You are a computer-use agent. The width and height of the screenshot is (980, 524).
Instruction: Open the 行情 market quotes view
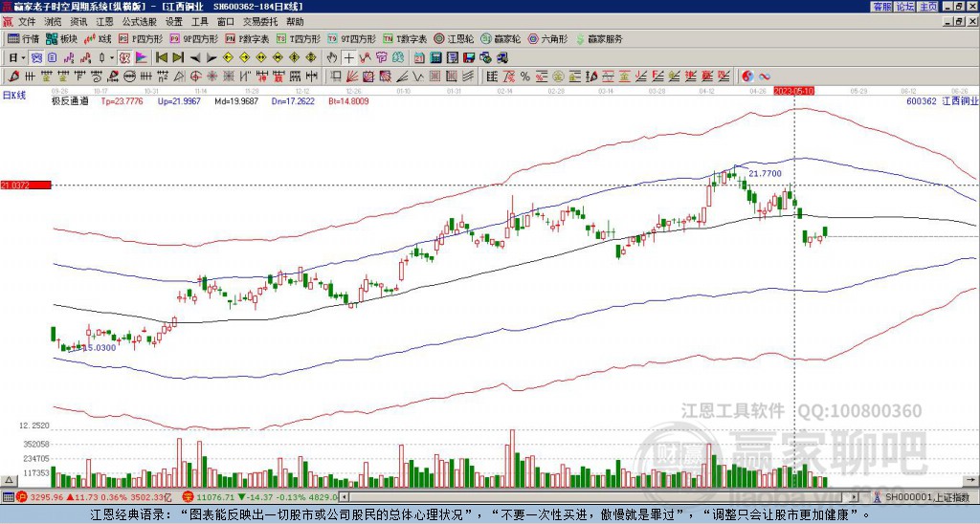point(24,38)
